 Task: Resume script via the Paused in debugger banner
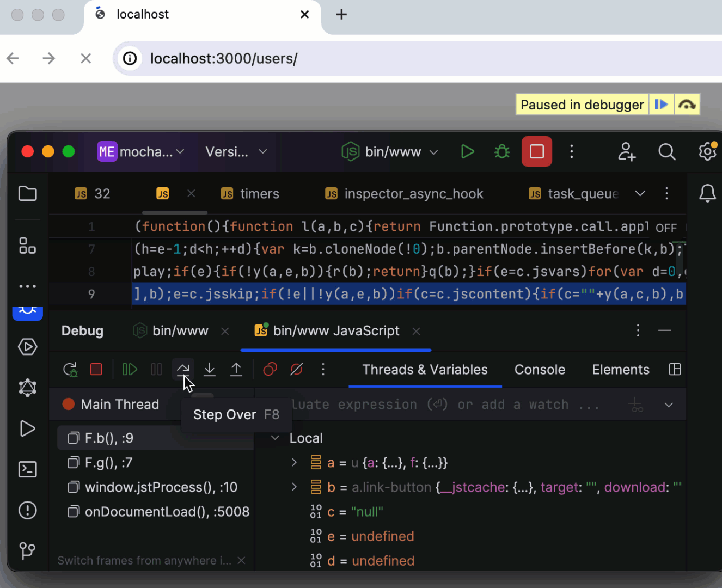pos(662,105)
